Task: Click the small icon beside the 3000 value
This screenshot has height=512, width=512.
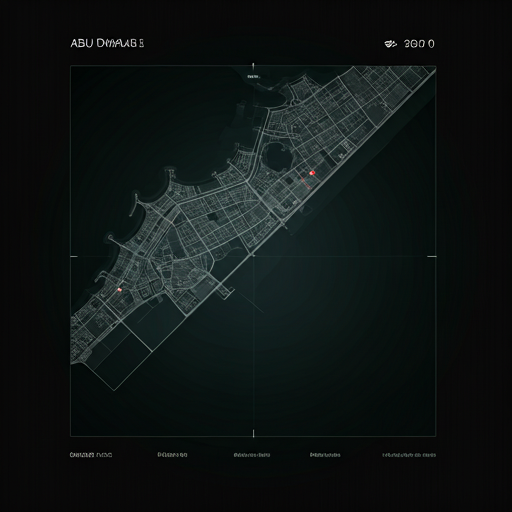Action: (390, 44)
